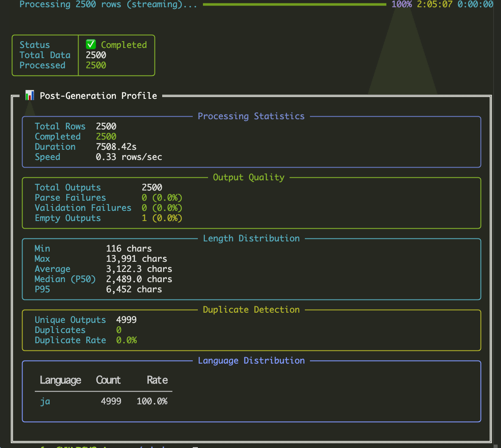
Task: Click the Language column header
Action: click(60, 380)
